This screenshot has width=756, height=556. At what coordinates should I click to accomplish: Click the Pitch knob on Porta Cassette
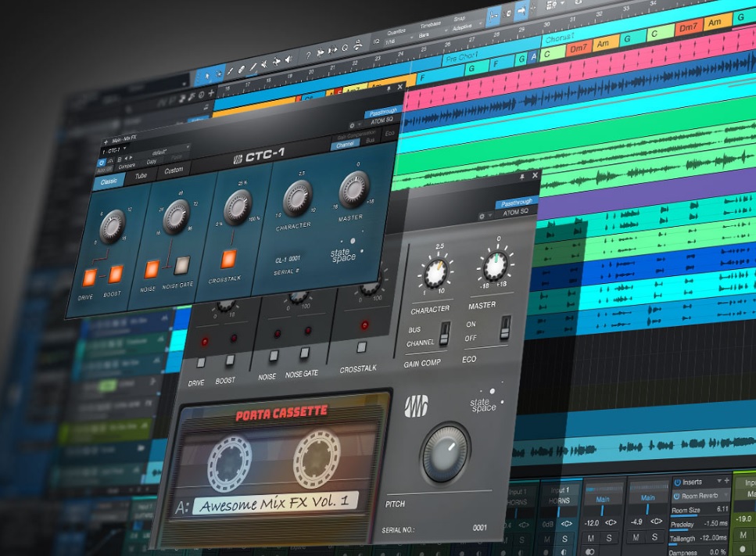pos(445,453)
